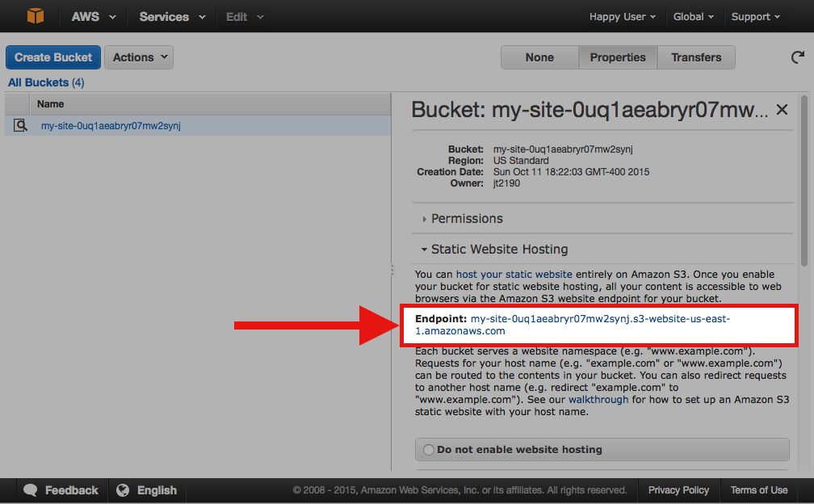
Task: Click the splitter handle between panes
Action: (392, 270)
